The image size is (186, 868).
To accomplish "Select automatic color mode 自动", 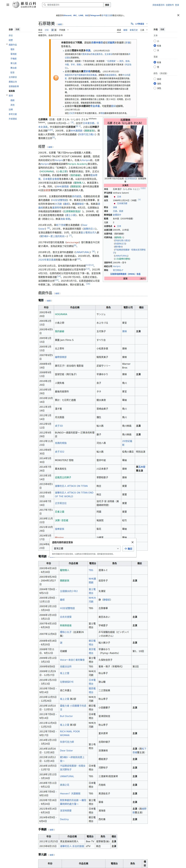I will tap(155, 79).
